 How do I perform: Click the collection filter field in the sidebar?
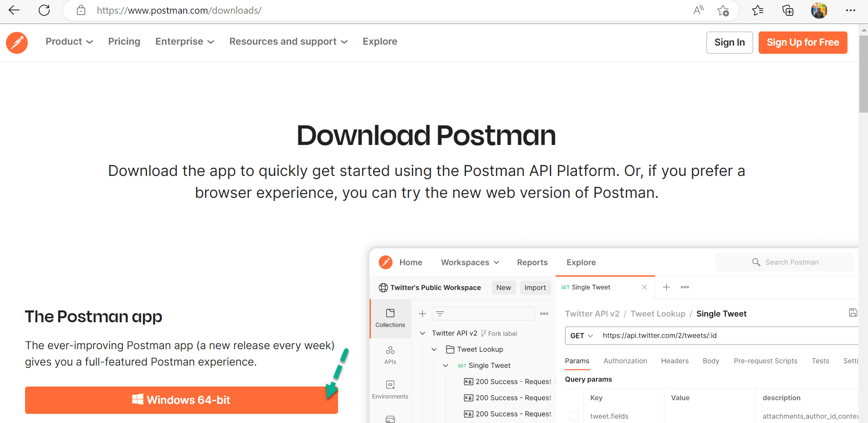tap(483, 314)
